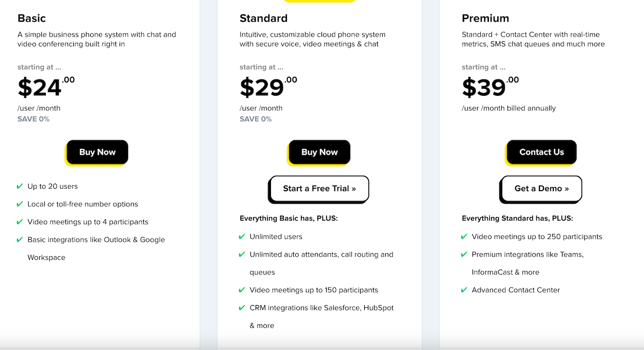Image resolution: width=644 pixels, height=350 pixels.
Task: Click checkmark beside "Video meetings up to 250 participants"
Action: (464, 237)
